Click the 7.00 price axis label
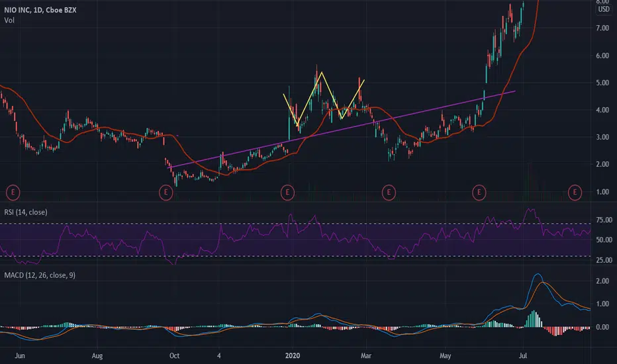Screen dimensions: 617x364 [x=602, y=28]
